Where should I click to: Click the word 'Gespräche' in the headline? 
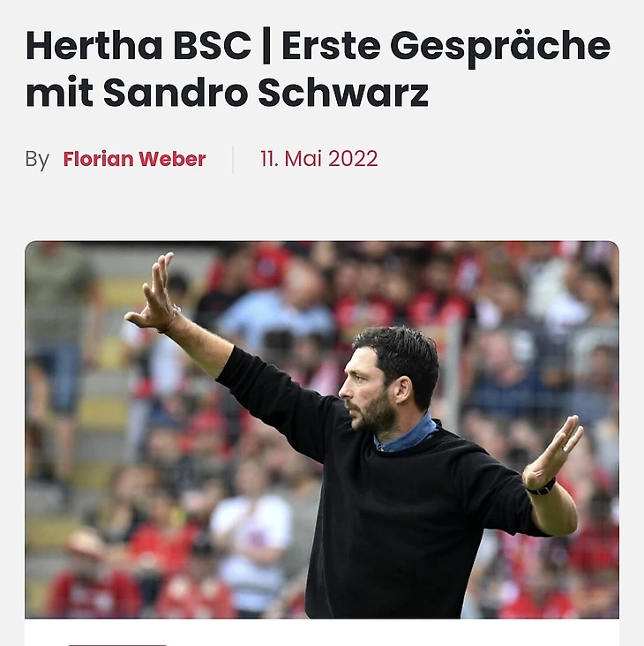click(500, 48)
